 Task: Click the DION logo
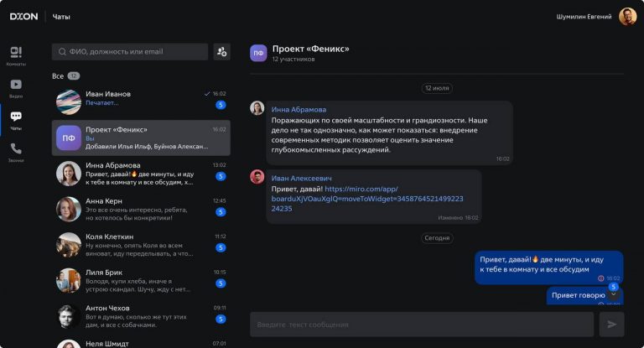click(23, 17)
